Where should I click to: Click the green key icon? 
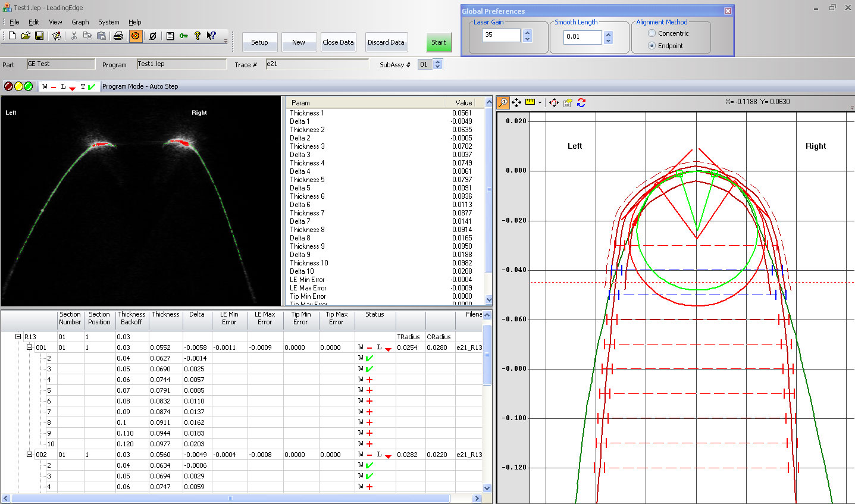(x=184, y=36)
